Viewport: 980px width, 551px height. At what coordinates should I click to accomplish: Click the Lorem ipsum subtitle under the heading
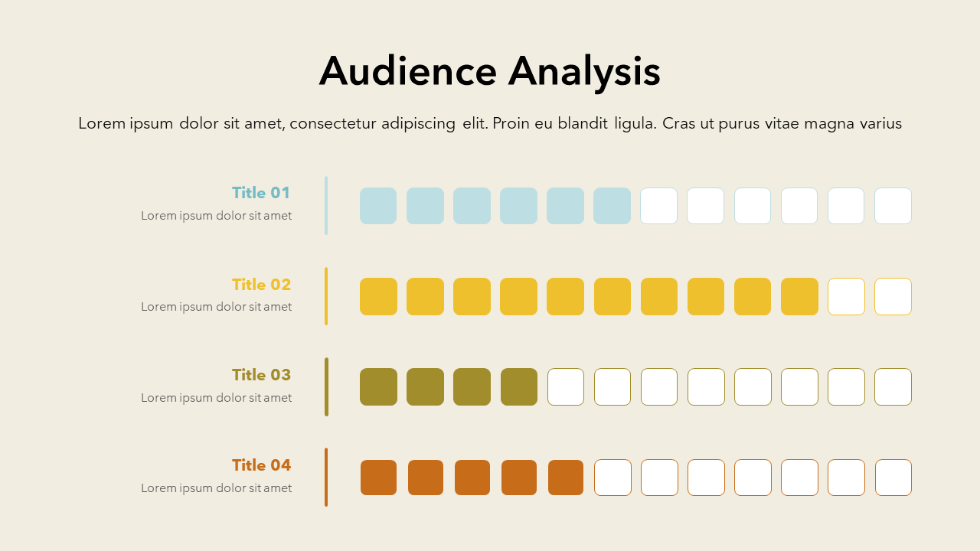[489, 123]
